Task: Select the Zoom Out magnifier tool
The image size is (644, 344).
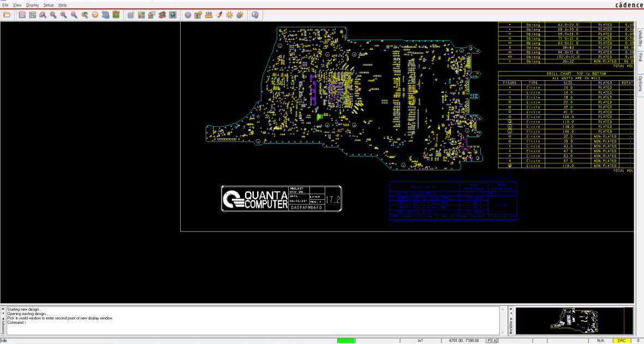Action: [74, 15]
